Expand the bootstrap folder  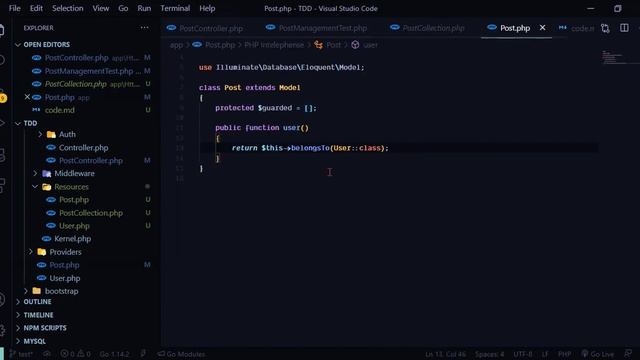click(61, 291)
